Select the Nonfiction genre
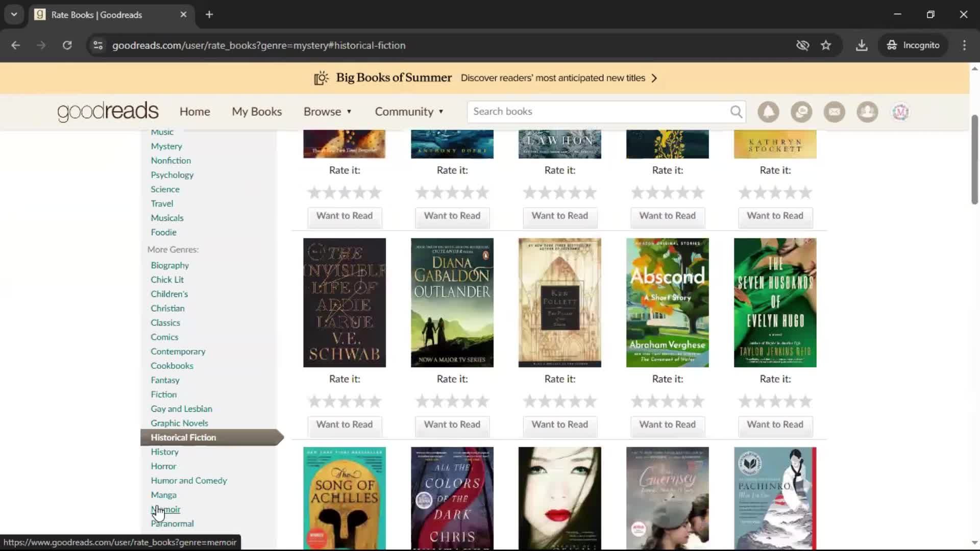Screen dimensions: 980x551 [x=170, y=161]
